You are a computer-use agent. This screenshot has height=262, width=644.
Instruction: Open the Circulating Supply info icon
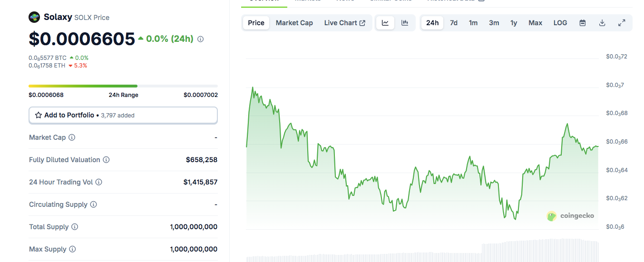[93, 204]
